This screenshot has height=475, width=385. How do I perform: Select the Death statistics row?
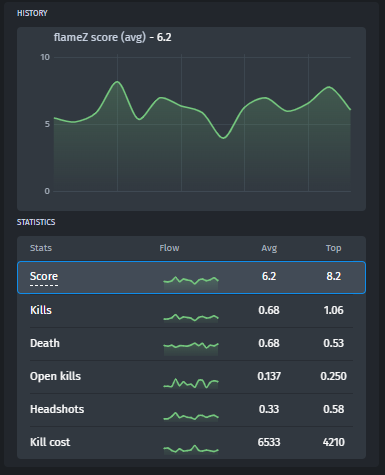coord(191,344)
